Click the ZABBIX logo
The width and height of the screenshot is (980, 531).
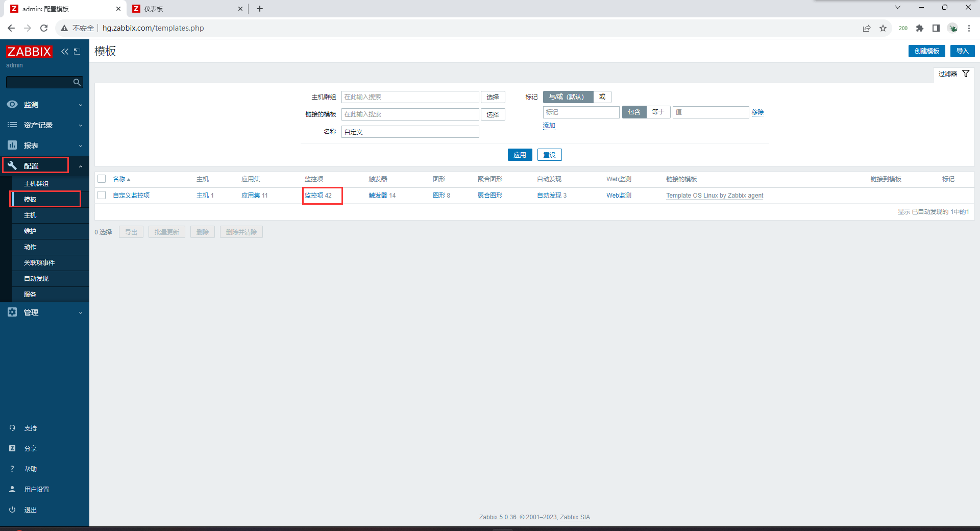(29, 52)
